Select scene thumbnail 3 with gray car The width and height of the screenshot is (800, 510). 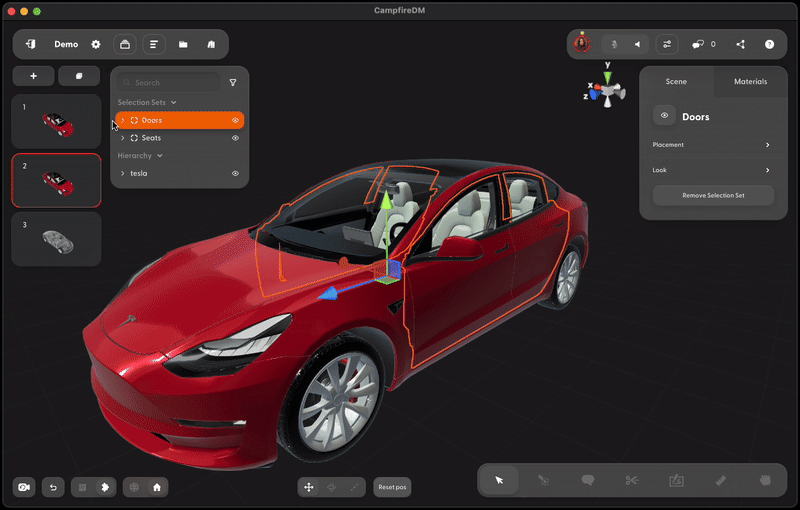point(56,239)
